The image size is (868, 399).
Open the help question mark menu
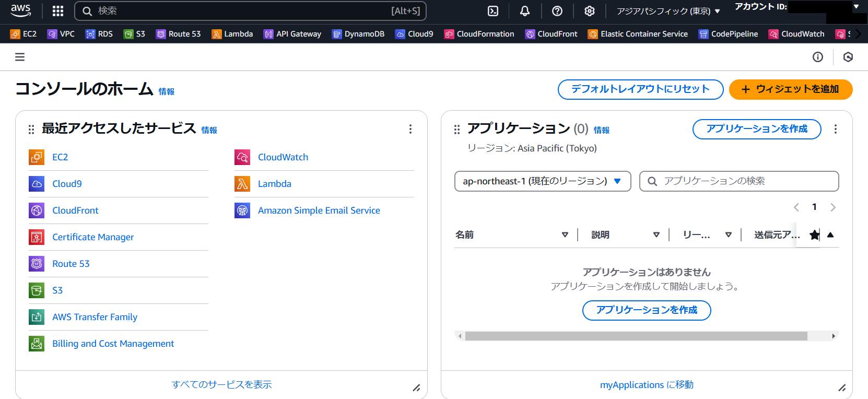click(x=557, y=11)
